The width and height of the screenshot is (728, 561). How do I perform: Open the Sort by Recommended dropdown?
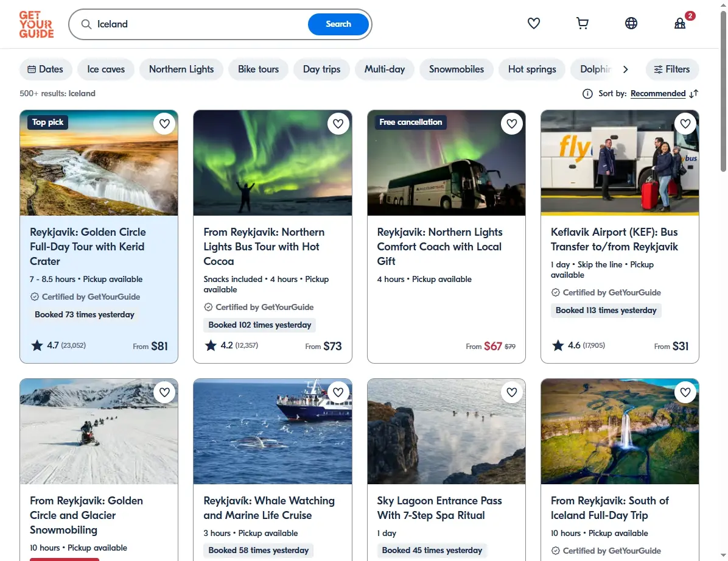tap(658, 94)
